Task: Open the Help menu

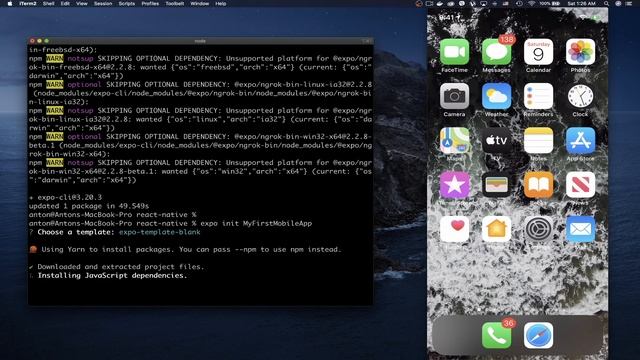Action: (221, 3)
